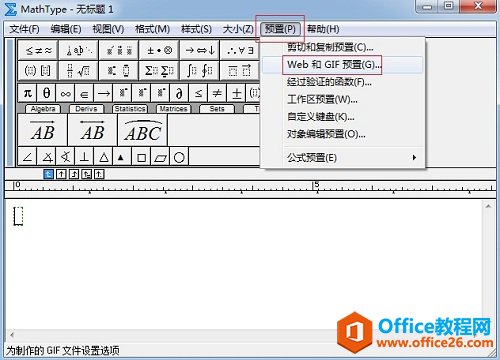Click the ruler at the 5 mark

click(x=316, y=184)
